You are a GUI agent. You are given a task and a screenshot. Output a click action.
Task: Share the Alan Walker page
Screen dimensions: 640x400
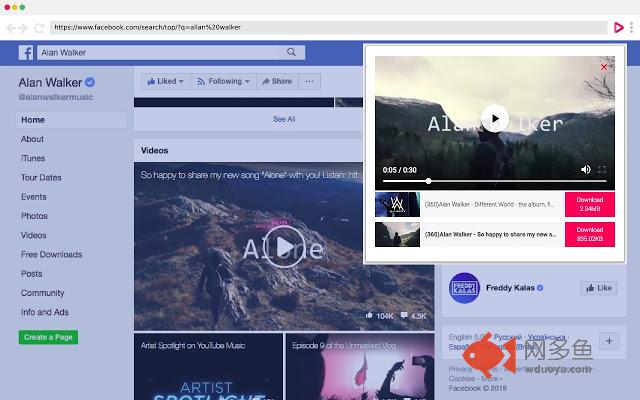(277, 81)
